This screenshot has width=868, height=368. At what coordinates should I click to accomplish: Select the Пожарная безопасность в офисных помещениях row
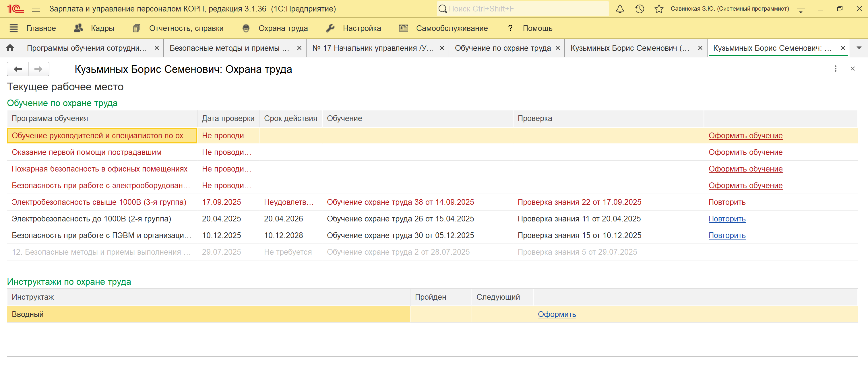[99, 169]
